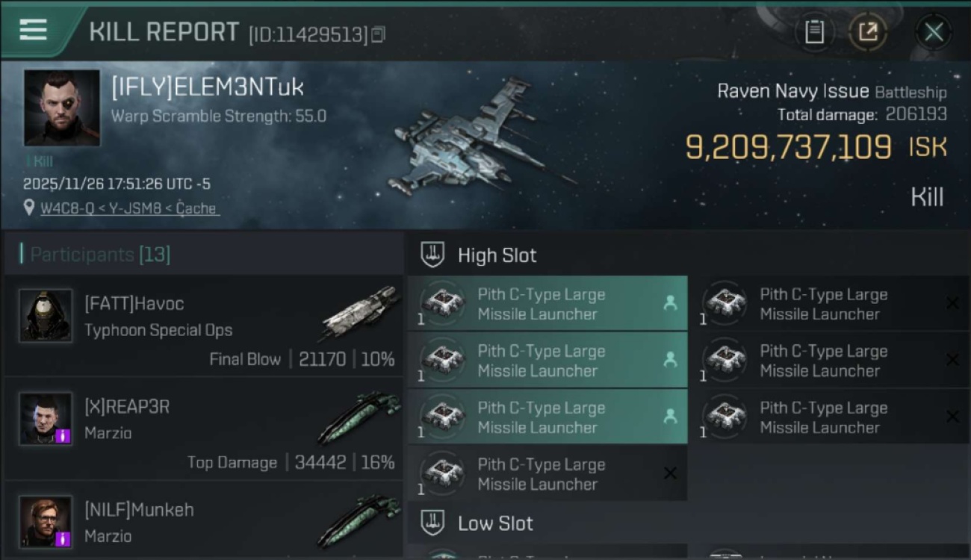
Task: Open the clipboard notes icon
Action: (x=814, y=32)
